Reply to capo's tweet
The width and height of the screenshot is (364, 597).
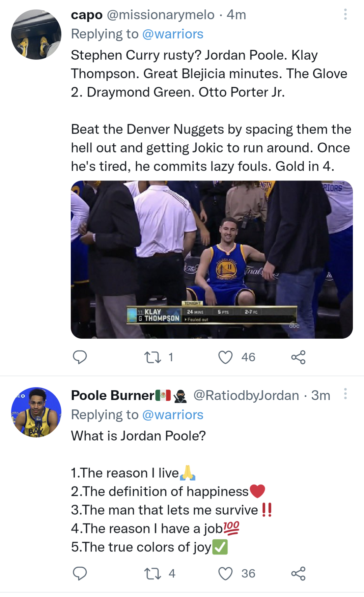(80, 357)
